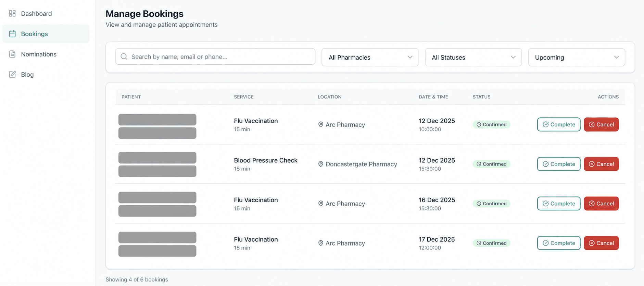Click clock icon in 17 Dec Confirmed badge

[479, 243]
